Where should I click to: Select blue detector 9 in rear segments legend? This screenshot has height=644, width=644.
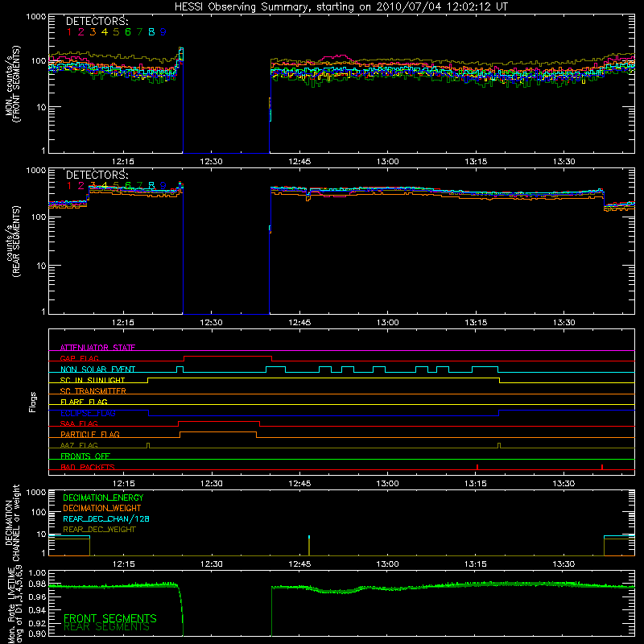(163, 186)
